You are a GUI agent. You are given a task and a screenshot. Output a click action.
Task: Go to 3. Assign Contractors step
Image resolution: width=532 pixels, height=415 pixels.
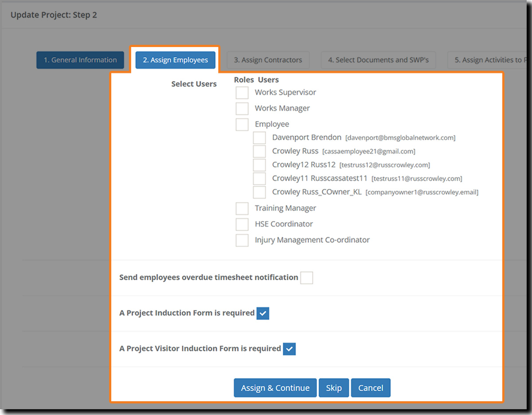coord(268,60)
